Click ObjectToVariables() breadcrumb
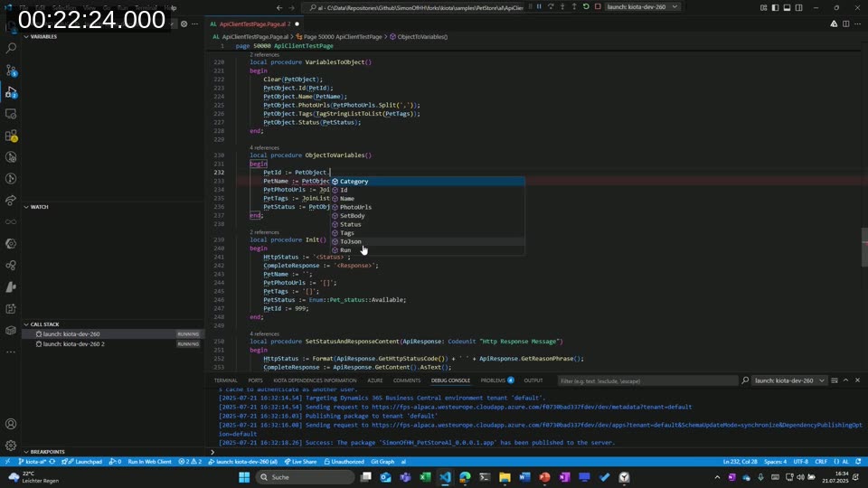 pos(419,36)
